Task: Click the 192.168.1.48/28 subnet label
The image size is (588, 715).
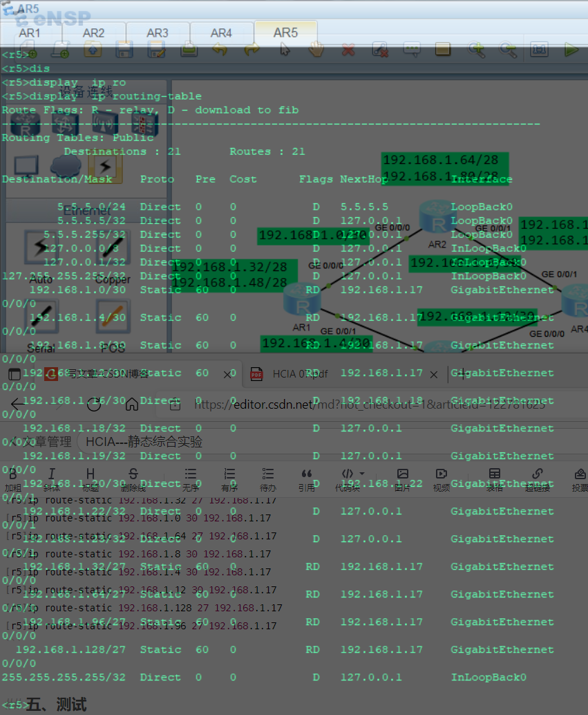Action: tap(229, 283)
